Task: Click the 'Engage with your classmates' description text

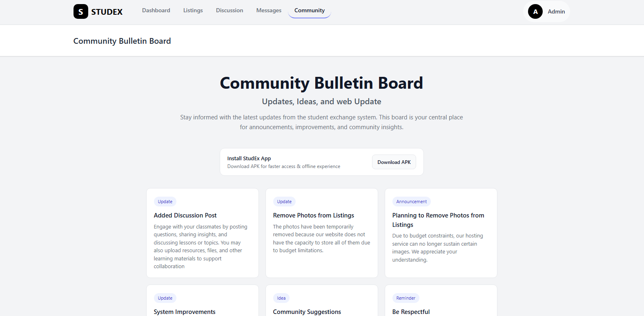Action: [x=201, y=247]
